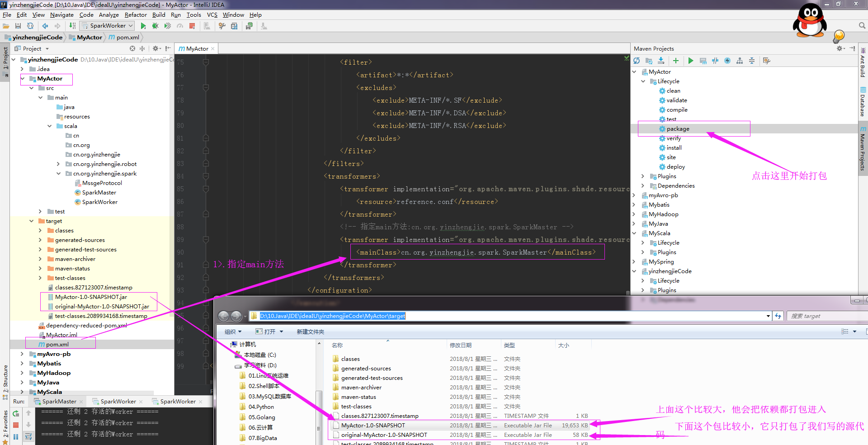Click 新建文件夹 in the Explorer toolbar
The height and width of the screenshot is (445, 868).
click(310, 332)
